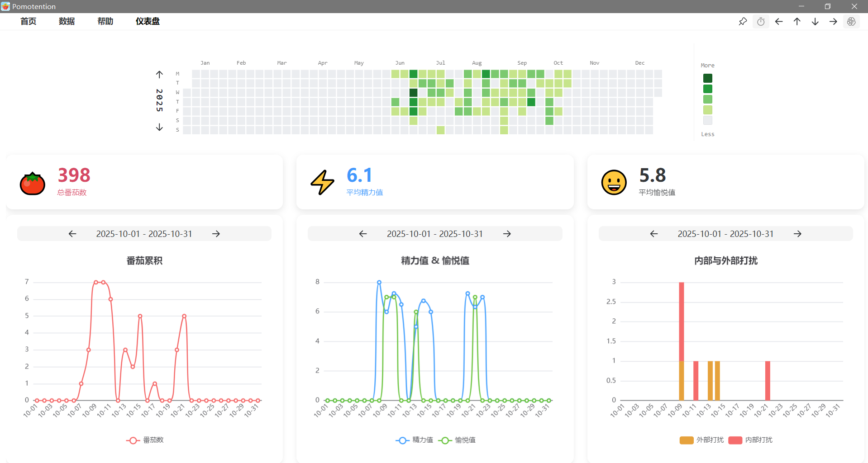The height and width of the screenshot is (463, 868).
Task: Go to previous year in heatmap
Action: 159,75
